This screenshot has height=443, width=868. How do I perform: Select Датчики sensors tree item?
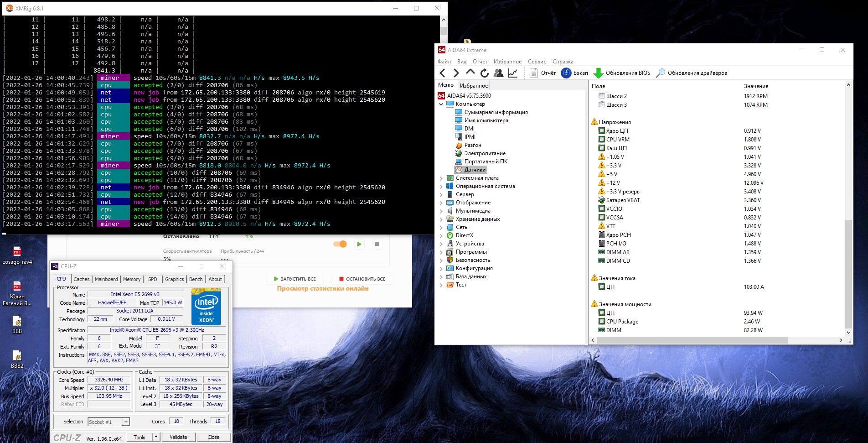pyautogui.click(x=475, y=170)
